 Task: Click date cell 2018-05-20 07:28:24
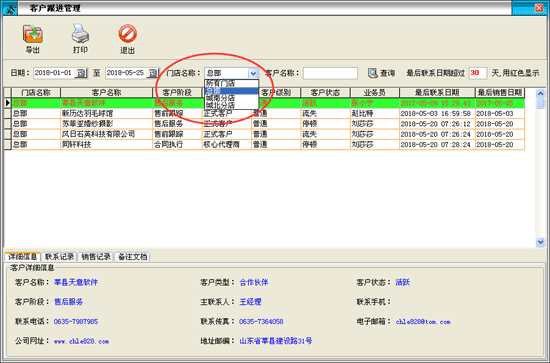437,144
